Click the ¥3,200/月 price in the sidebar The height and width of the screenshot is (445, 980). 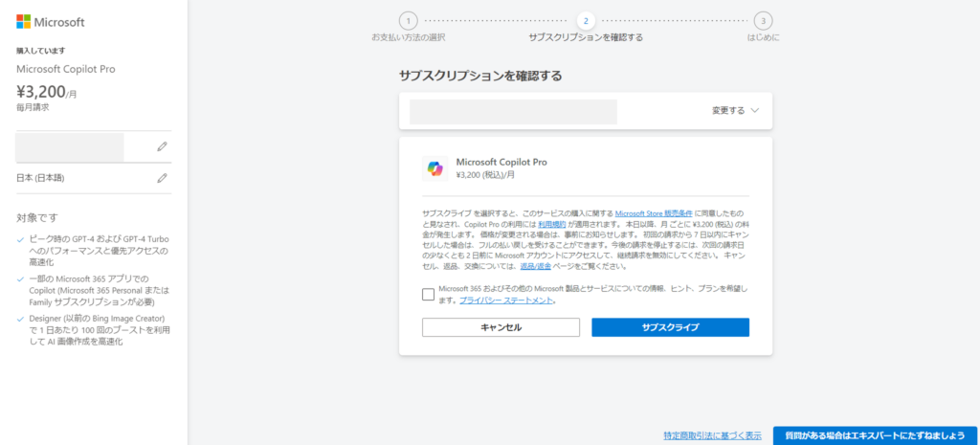[x=47, y=93]
